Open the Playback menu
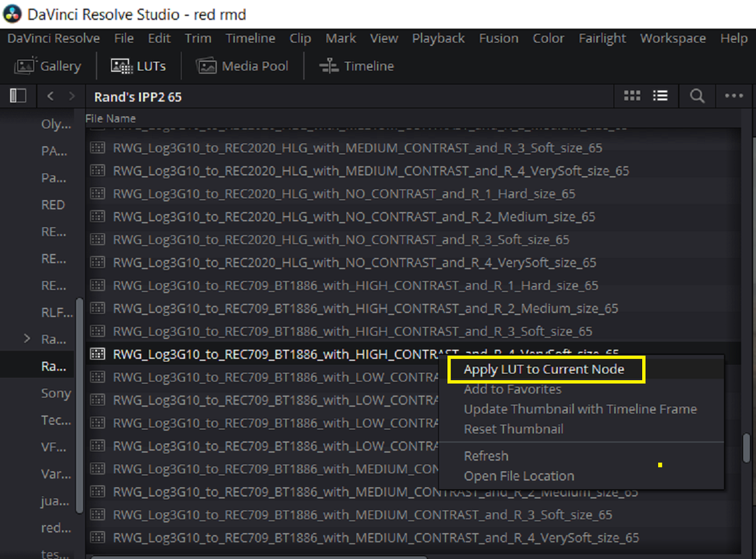Viewport: 756px width, 559px height. (x=438, y=38)
